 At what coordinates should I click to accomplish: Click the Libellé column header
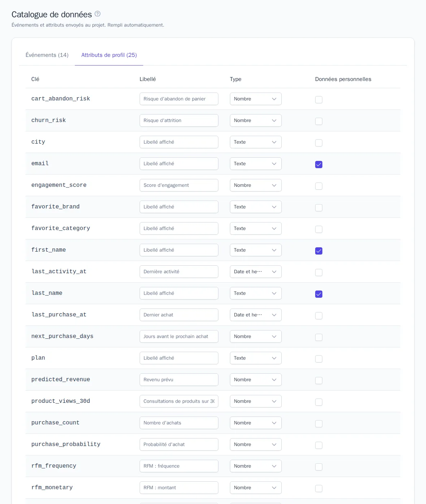point(148,79)
